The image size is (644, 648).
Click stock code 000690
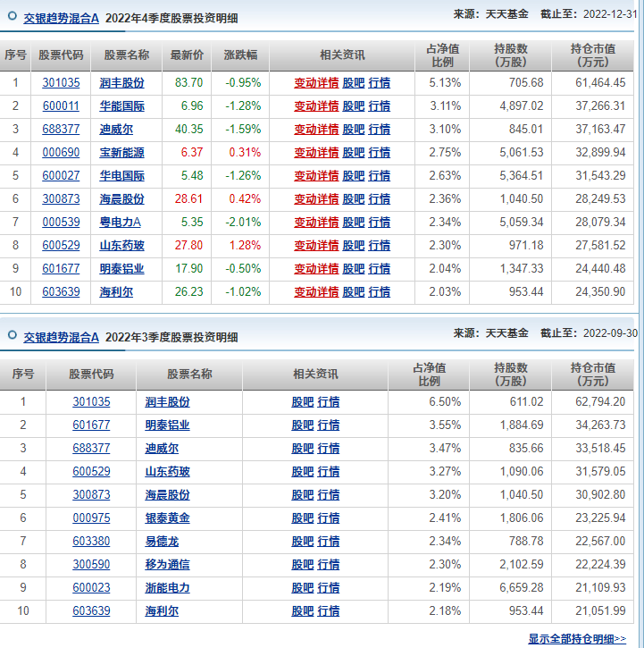61,153
